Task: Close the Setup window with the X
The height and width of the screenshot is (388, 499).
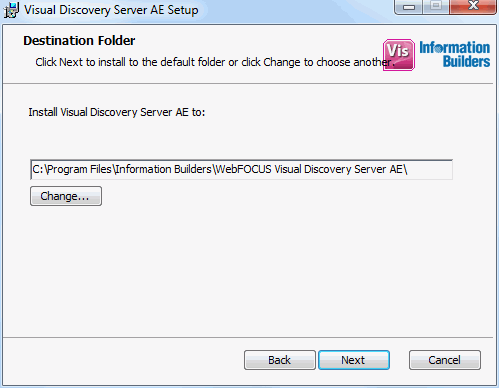Action: tap(473, 7)
